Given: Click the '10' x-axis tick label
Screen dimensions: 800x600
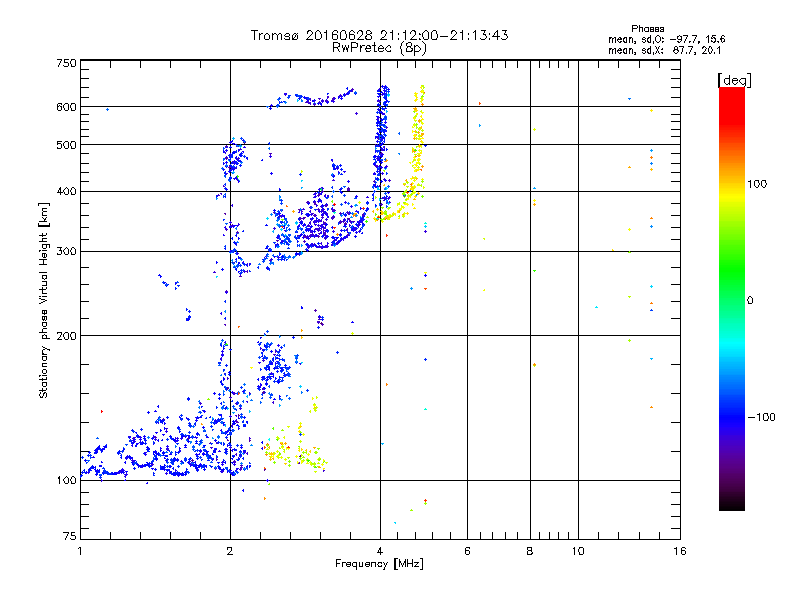Looking at the screenshot, I should coord(578,551).
